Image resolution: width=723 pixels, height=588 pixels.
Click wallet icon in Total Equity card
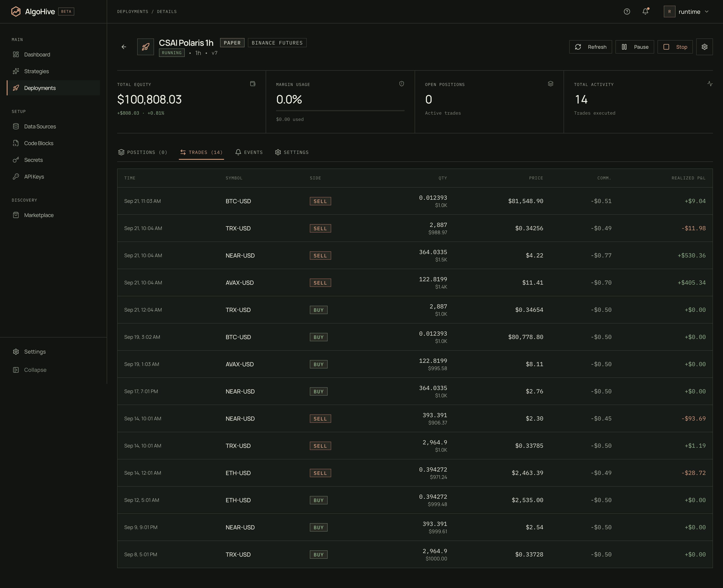point(253,84)
